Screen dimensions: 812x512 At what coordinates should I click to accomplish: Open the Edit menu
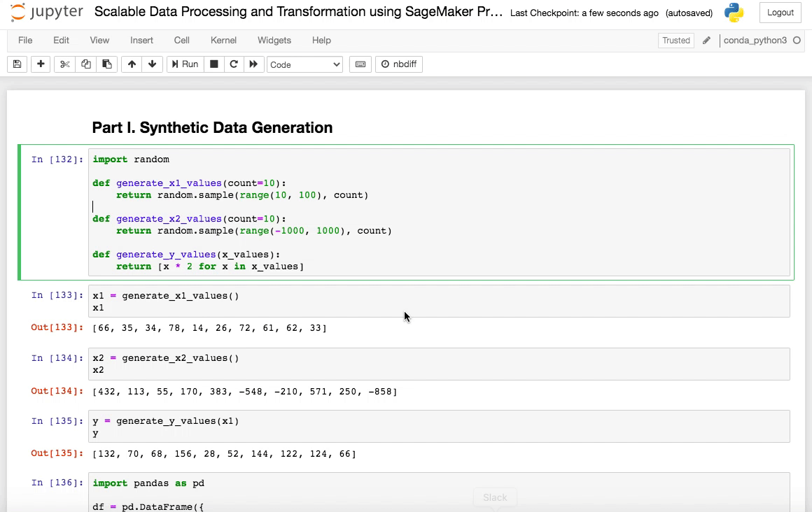pos(61,41)
